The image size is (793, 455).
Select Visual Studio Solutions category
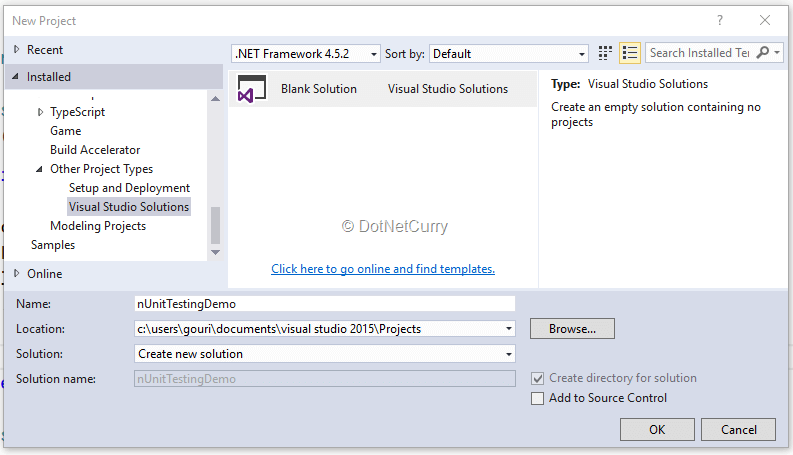129,207
